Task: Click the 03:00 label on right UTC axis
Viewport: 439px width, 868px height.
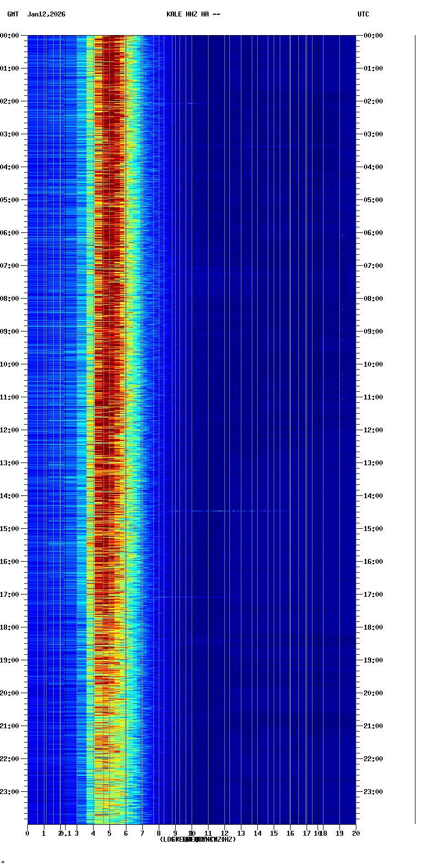Action: pyautogui.click(x=373, y=134)
